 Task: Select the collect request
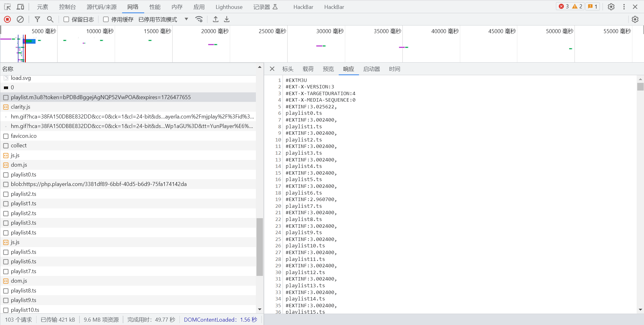128,145
